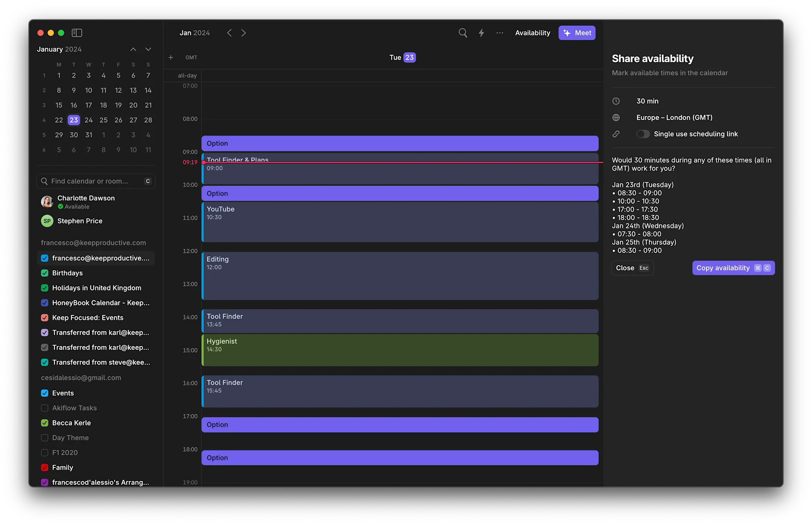Collapse the sidebar using the panel icon
The height and width of the screenshot is (525, 812).
point(77,33)
